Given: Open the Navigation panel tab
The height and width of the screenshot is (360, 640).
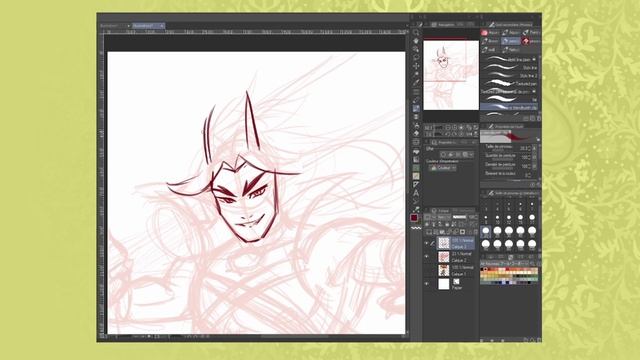Looking at the screenshot, I should (x=443, y=25).
